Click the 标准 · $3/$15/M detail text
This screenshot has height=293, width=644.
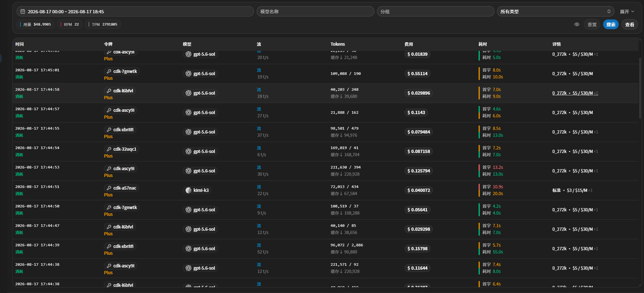tap(570, 190)
